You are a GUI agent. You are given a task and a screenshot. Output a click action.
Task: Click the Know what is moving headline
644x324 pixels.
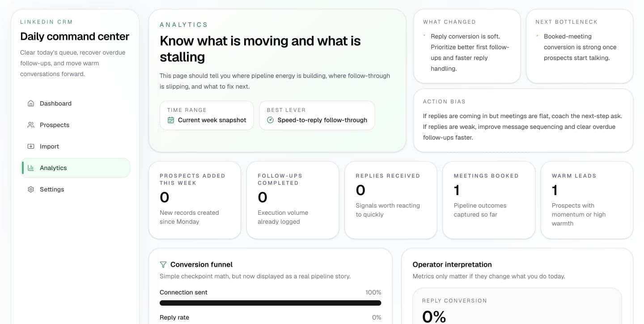pyautogui.click(x=260, y=49)
